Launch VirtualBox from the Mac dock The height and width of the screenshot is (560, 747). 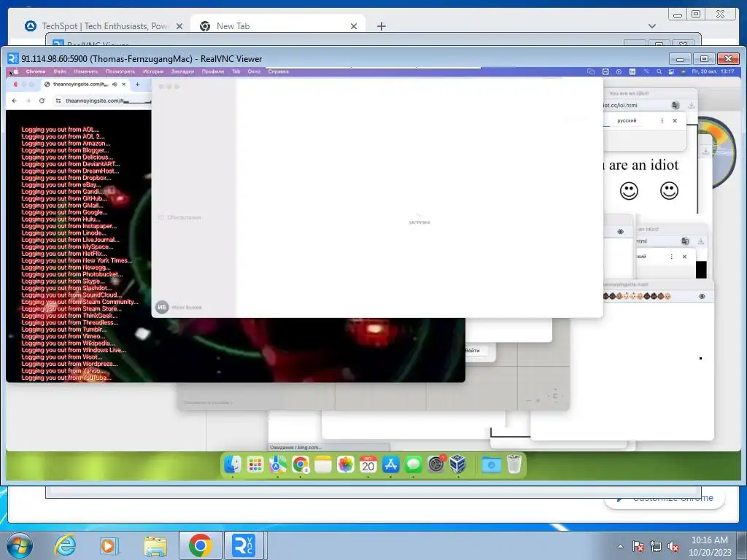[x=458, y=464]
